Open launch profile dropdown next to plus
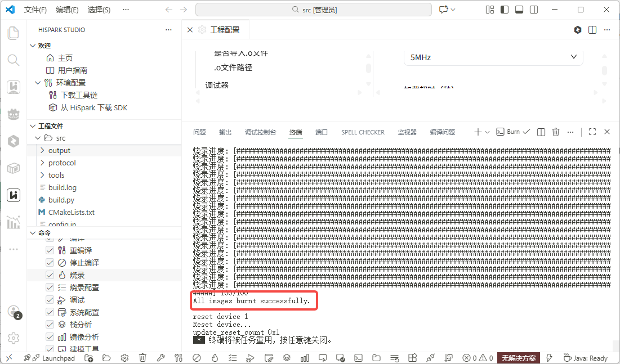Image resolution: width=620 pixels, height=364 pixels. (x=487, y=132)
